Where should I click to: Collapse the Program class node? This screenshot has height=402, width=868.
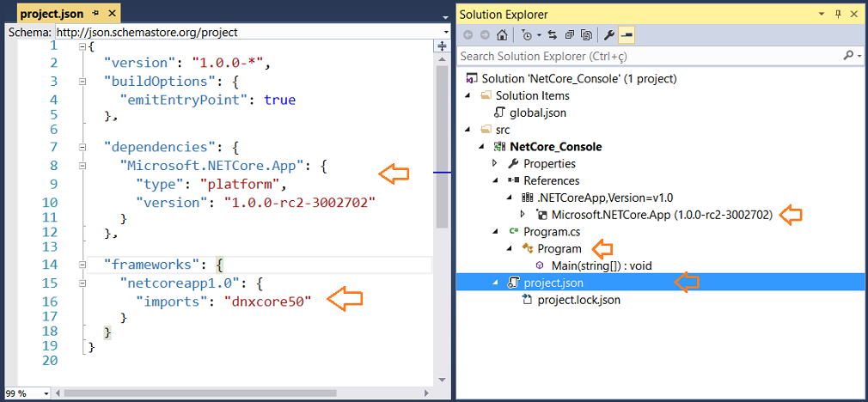tap(510, 249)
